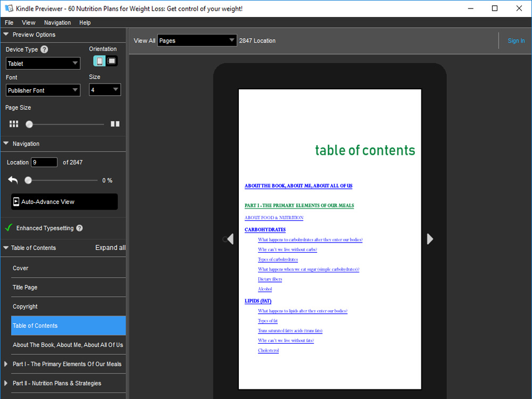Click the Auto-Advance View button
Viewport: 532px width, 399px height.
(64, 202)
